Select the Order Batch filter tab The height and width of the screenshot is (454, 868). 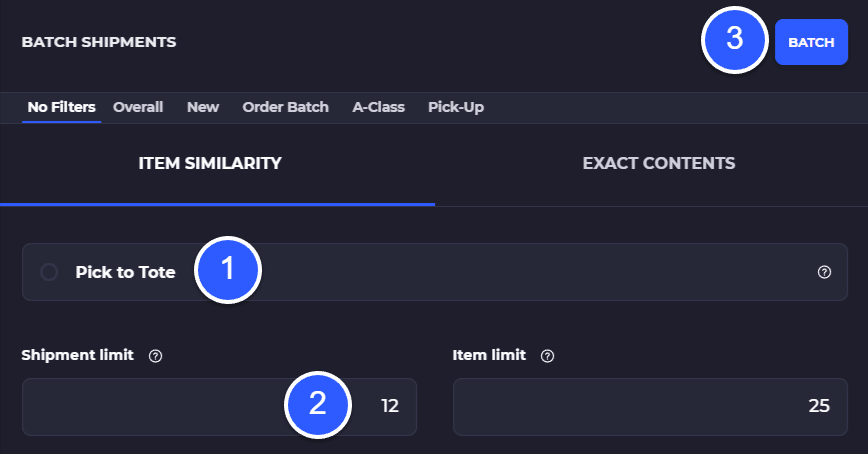pos(286,107)
